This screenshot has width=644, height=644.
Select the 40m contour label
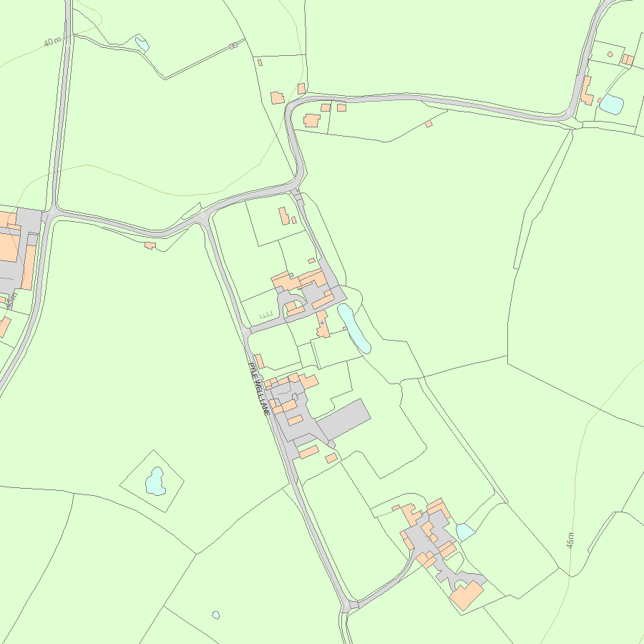pyautogui.click(x=52, y=42)
